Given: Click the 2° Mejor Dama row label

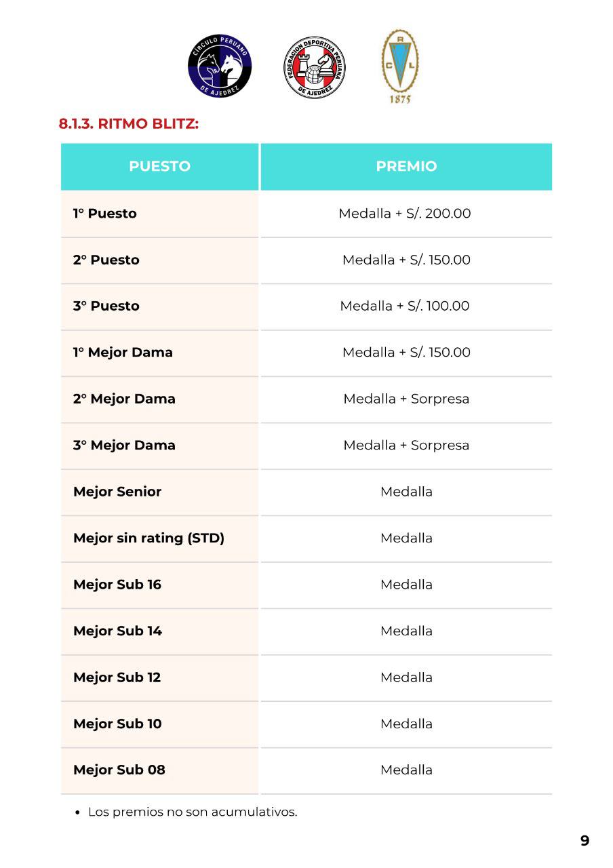Looking at the screenshot, I should tap(124, 399).
